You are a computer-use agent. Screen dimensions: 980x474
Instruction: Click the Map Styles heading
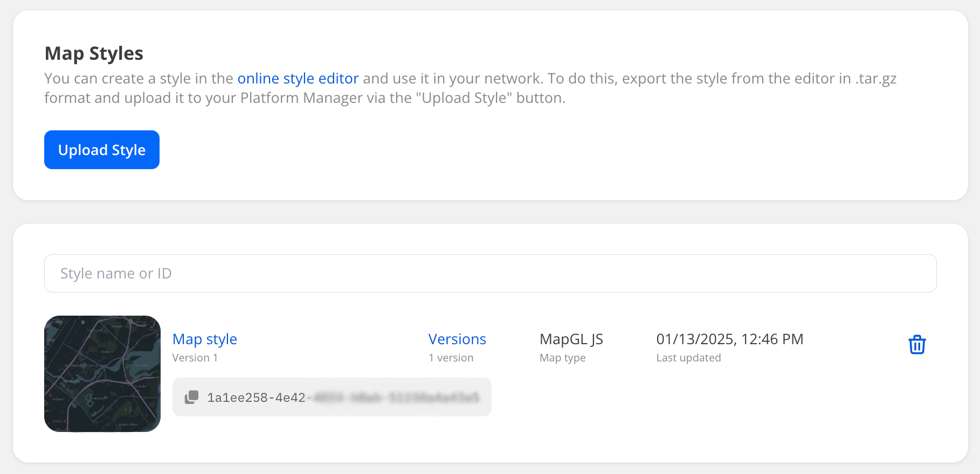94,53
